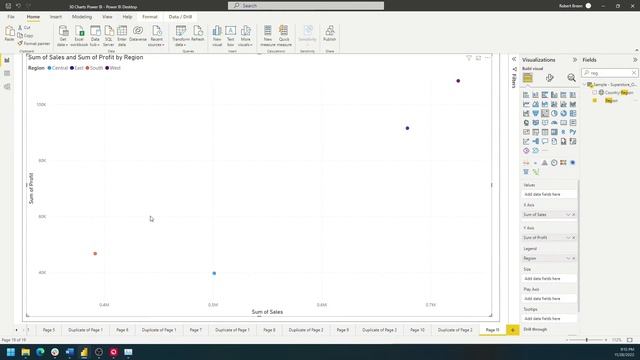This screenshot has height=360, width=640.
Task: Expand Region legend field dropdown arrow
Action: coord(568,258)
